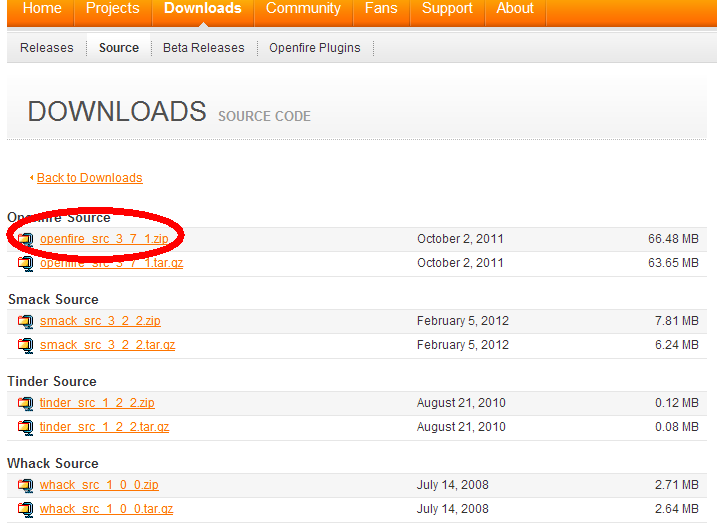
Task: Click the Smack Source heading
Action: (x=53, y=299)
